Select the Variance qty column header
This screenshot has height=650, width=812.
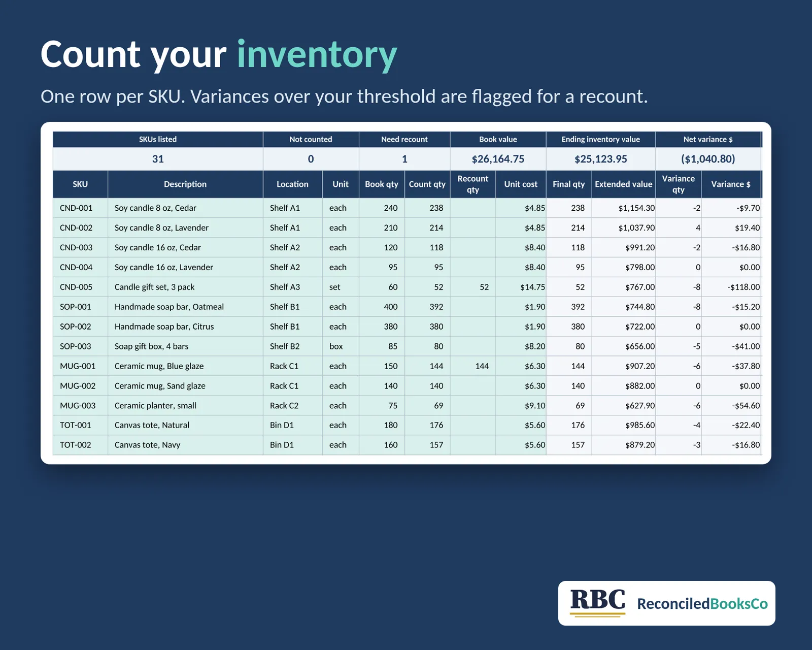click(679, 184)
